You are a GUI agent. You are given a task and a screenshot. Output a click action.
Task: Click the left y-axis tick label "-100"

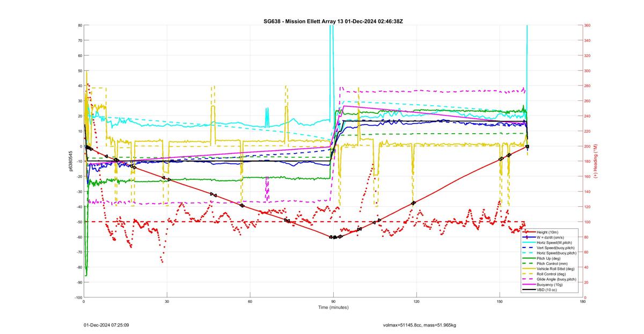78,297
